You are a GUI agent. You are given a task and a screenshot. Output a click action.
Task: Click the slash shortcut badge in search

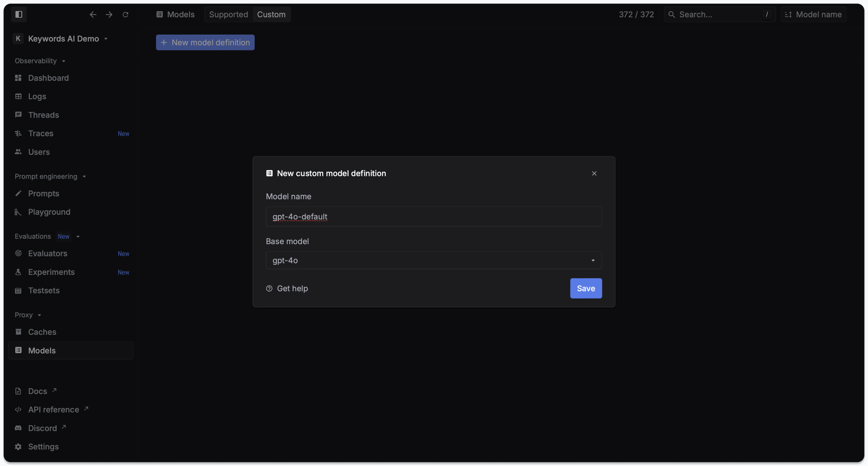coord(767,15)
